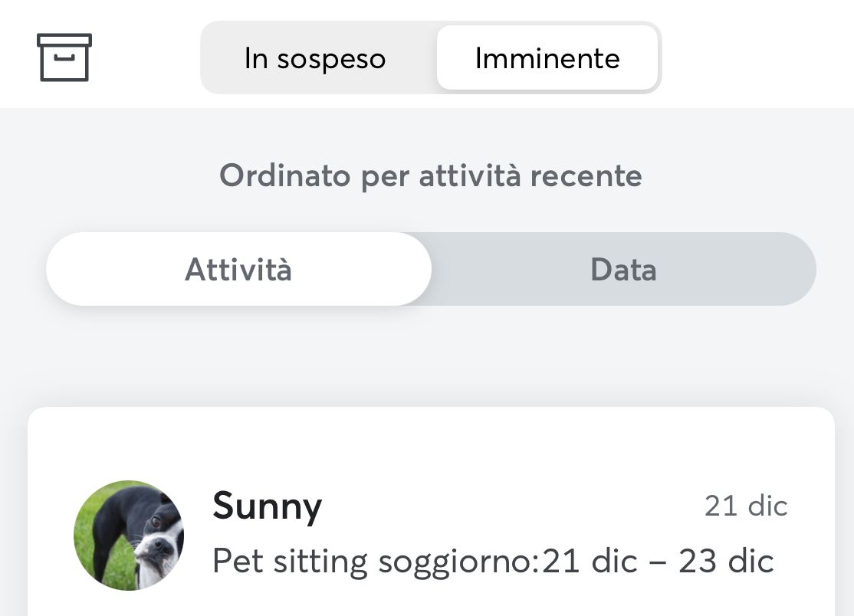Sort conversations by Attività

(x=238, y=269)
